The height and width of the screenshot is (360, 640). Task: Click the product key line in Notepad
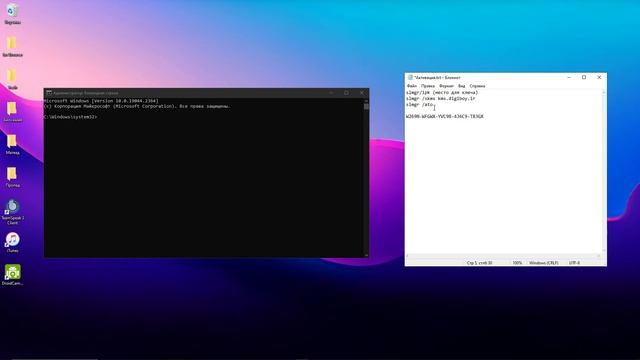444,116
